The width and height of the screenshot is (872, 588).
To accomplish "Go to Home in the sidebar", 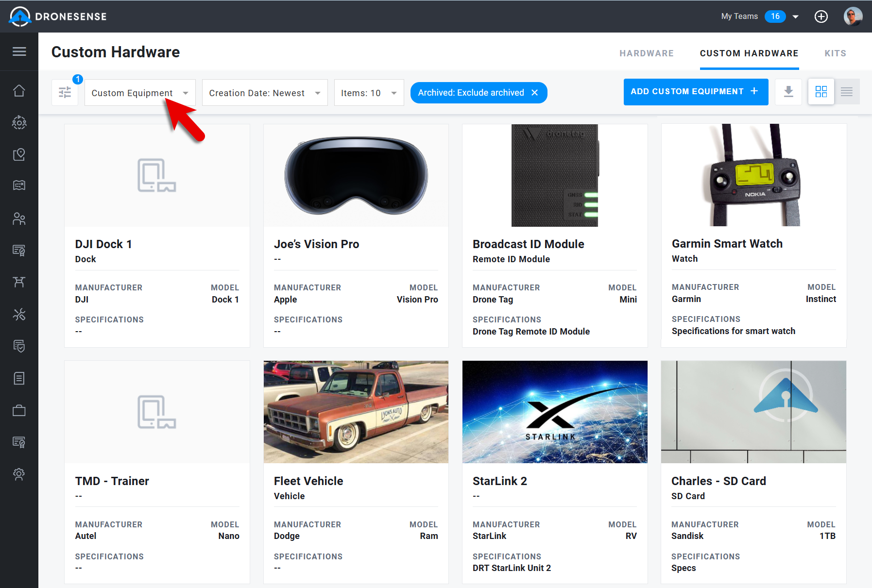I will tap(19, 90).
